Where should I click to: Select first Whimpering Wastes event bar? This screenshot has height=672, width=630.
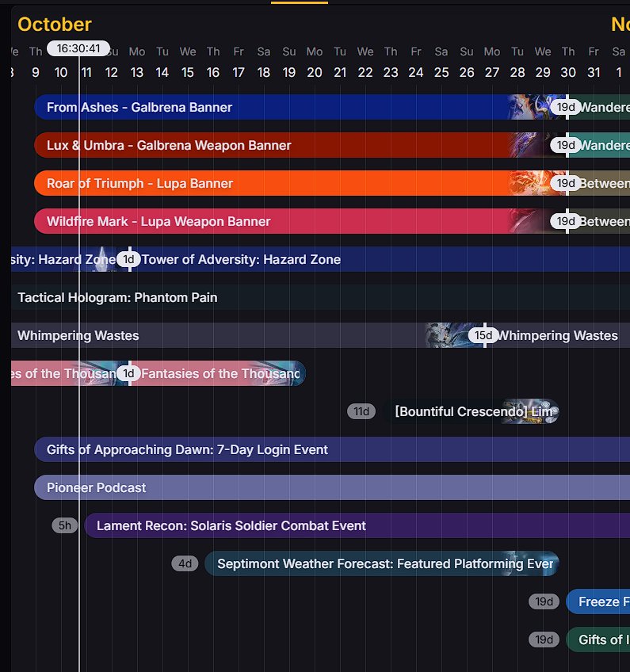pyautogui.click(x=248, y=335)
